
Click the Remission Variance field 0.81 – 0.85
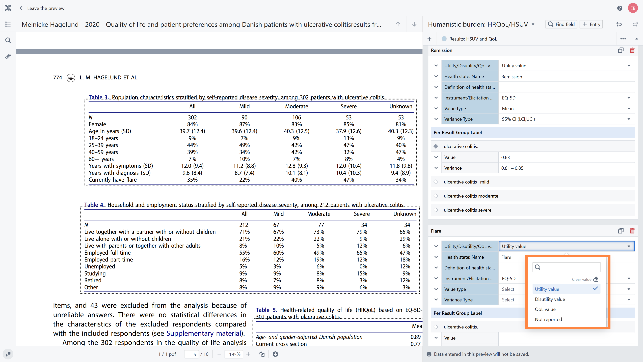pyautogui.click(x=567, y=168)
